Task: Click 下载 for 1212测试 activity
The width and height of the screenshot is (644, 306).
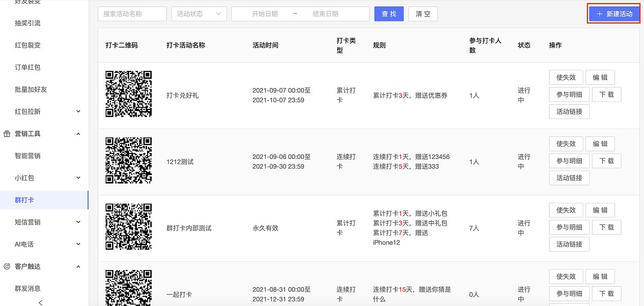Action: coord(606,161)
